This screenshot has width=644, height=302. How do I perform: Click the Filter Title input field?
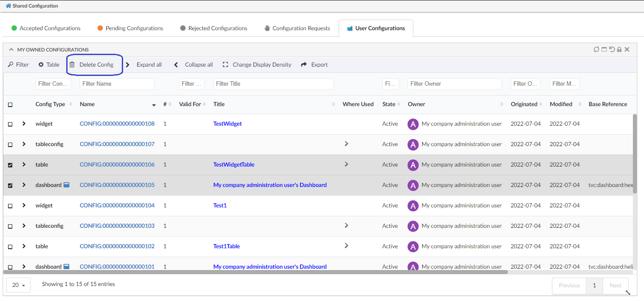point(273,84)
